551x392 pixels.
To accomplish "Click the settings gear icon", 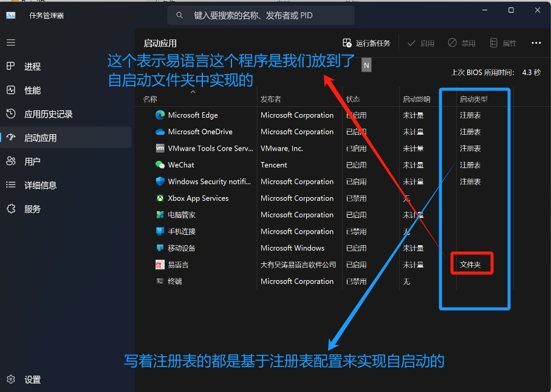I will [11, 379].
